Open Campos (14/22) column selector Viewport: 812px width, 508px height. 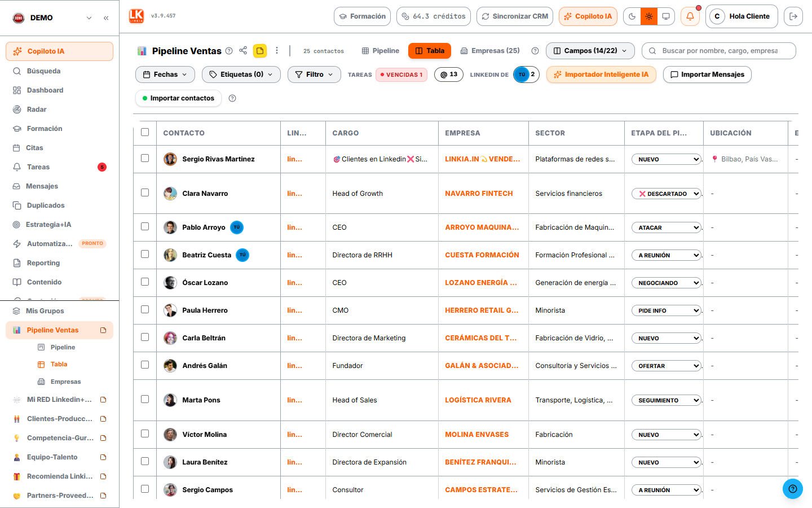pyautogui.click(x=590, y=51)
